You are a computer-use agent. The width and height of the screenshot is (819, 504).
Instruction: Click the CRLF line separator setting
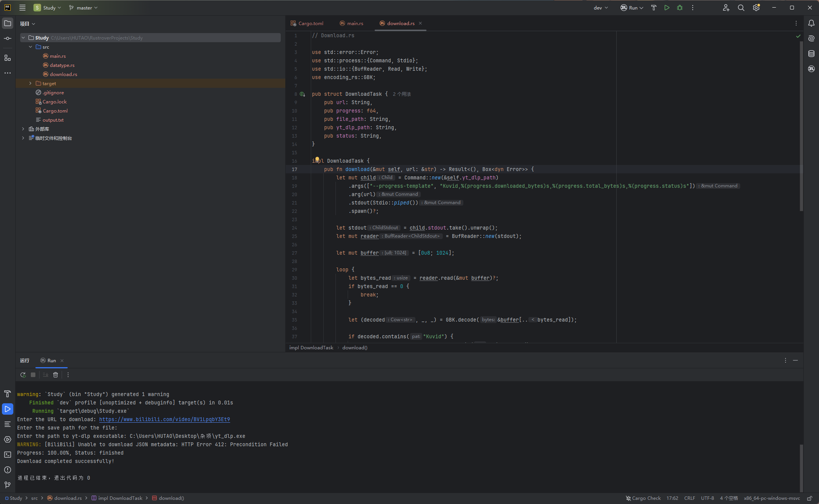coord(689,498)
